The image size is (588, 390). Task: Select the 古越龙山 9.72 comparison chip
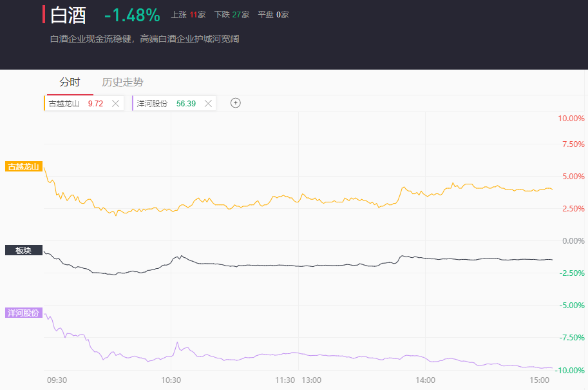(x=75, y=103)
